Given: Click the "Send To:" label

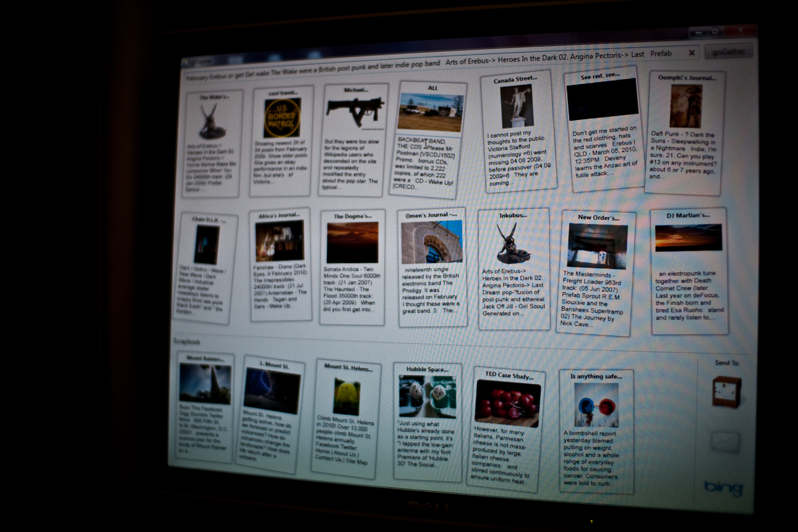Looking at the screenshot, I should [727, 362].
